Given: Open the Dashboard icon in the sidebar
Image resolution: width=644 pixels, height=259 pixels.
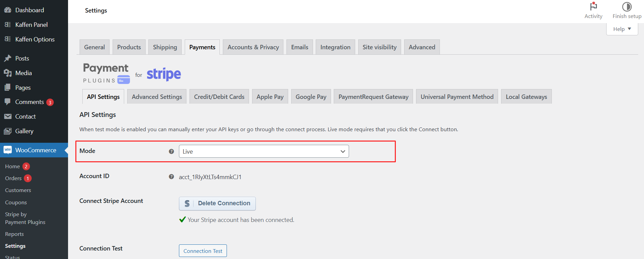Looking at the screenshot, I should coord(7,10).
